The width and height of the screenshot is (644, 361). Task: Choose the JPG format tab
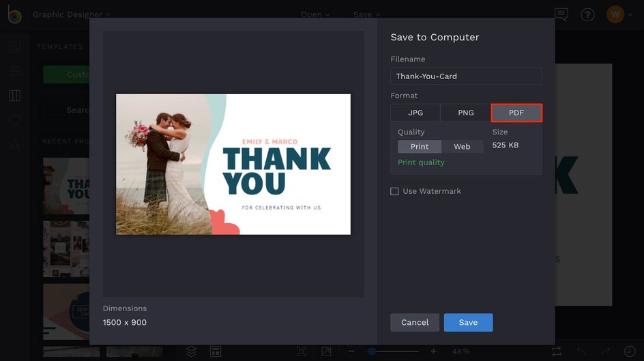415,113
